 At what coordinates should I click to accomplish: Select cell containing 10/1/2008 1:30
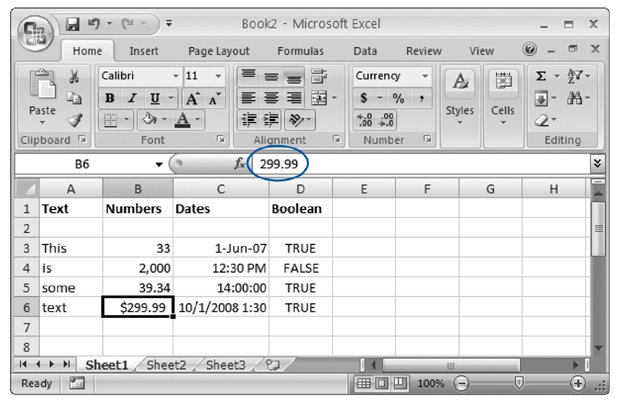(222, 307)
